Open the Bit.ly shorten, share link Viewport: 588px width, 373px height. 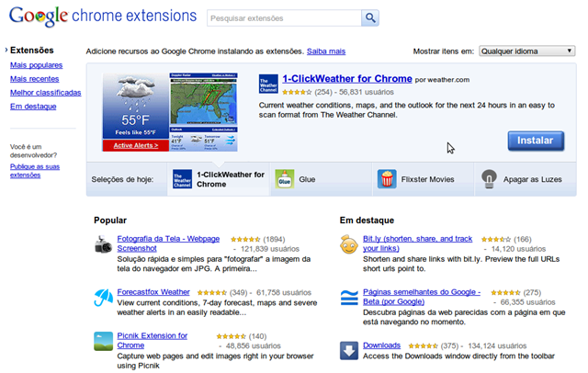(x=417, y=243)
